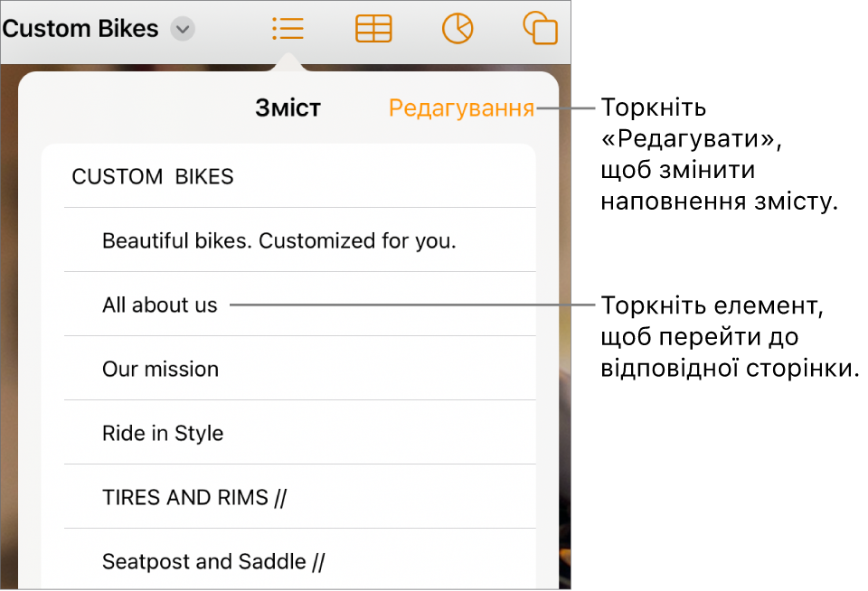The height and width of the screenshot is (591, 868).
Task: Insert a table using the table icon
Action: tap(373, 29)
